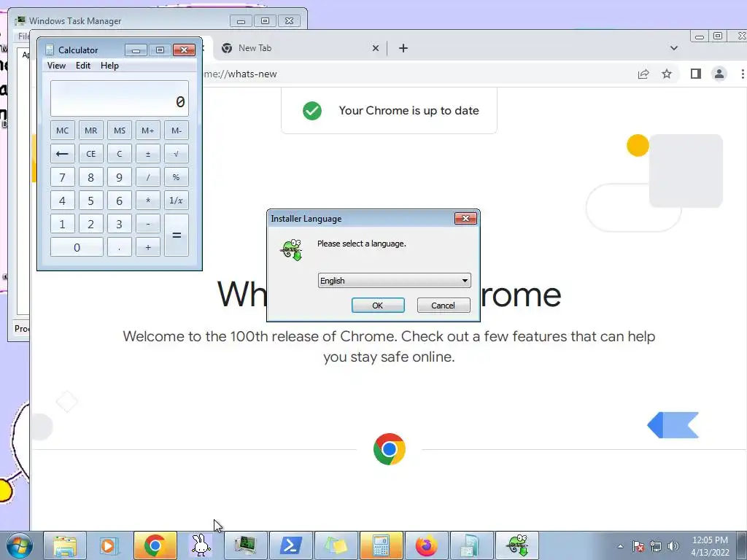Close the Installer Language dialog

coord(465,219)
